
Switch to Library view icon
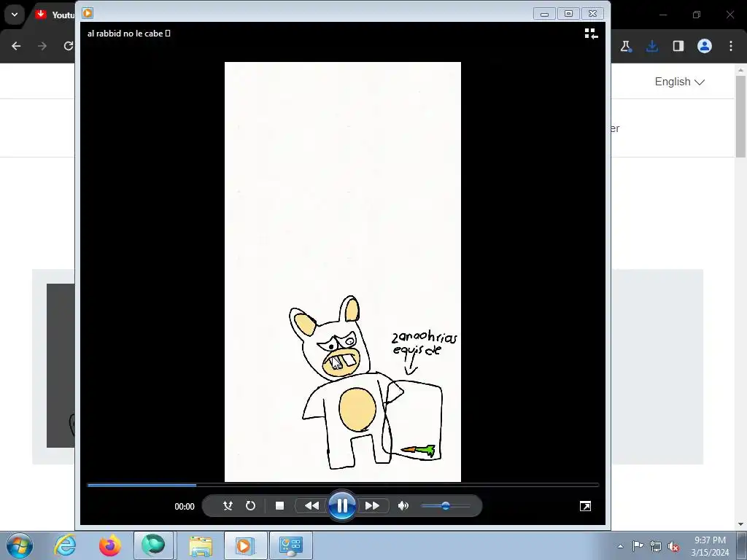coord(591,34)
